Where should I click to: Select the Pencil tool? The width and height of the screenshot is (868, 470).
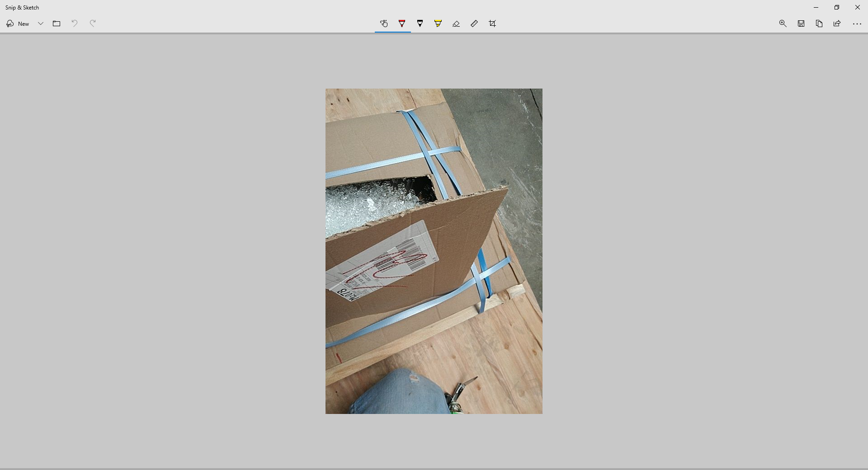[x=420, y=23]
